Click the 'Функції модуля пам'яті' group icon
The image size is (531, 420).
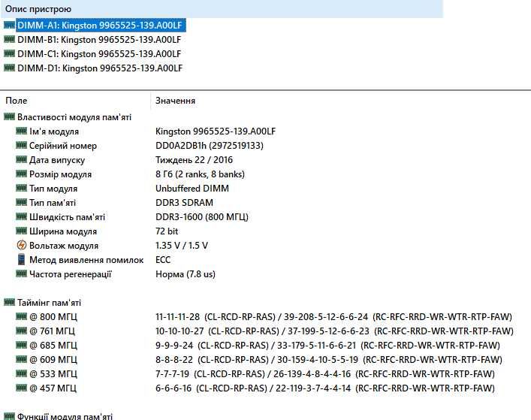(10, 416)
